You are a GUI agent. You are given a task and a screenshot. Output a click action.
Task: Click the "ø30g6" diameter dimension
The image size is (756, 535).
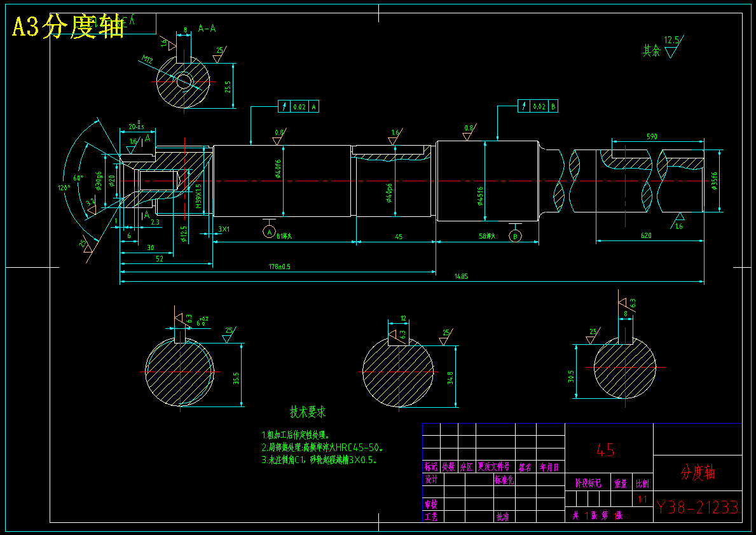click(x=99, y=181)
